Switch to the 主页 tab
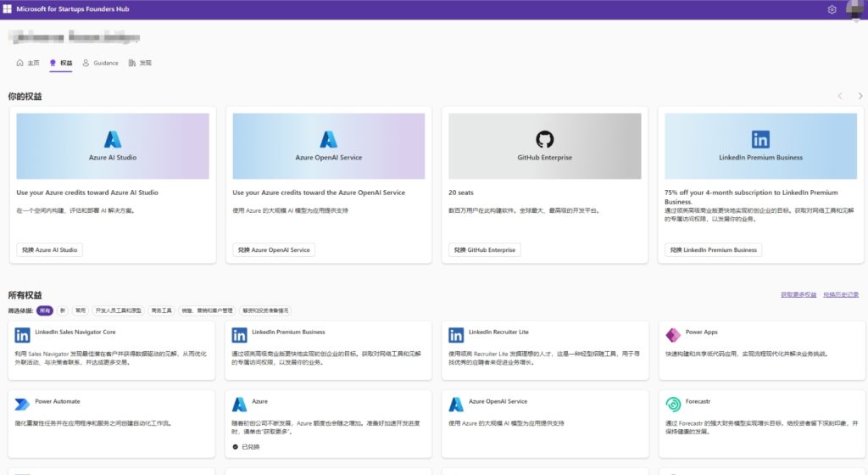Image resolution: width=868 pixels, height=475 pixels. (28, 63)
